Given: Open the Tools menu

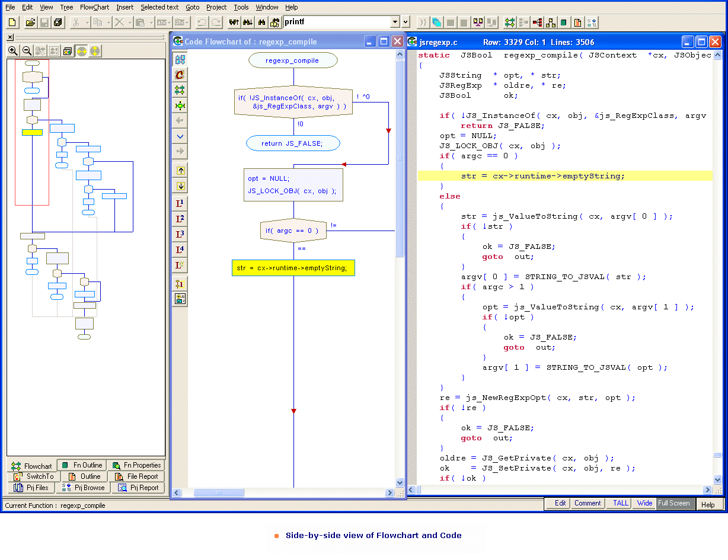Looking at the screenshot, I should click(x=241, y=7).
